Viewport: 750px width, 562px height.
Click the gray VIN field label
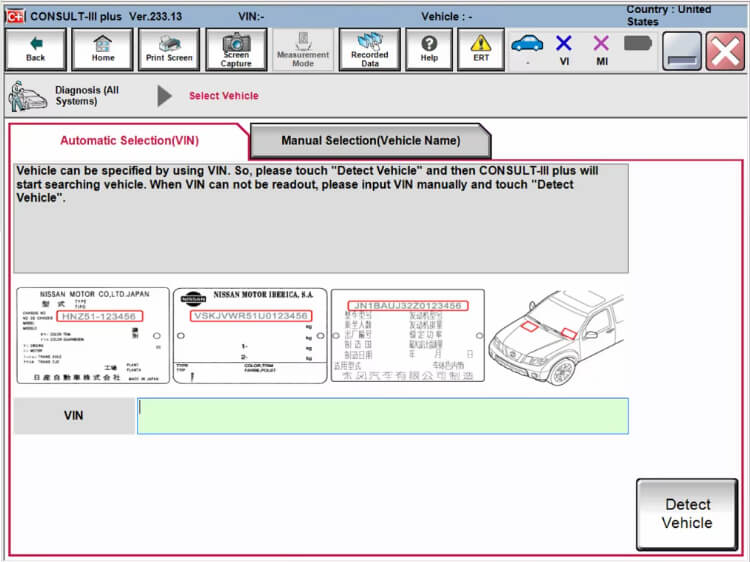click(x=74, y=416)
